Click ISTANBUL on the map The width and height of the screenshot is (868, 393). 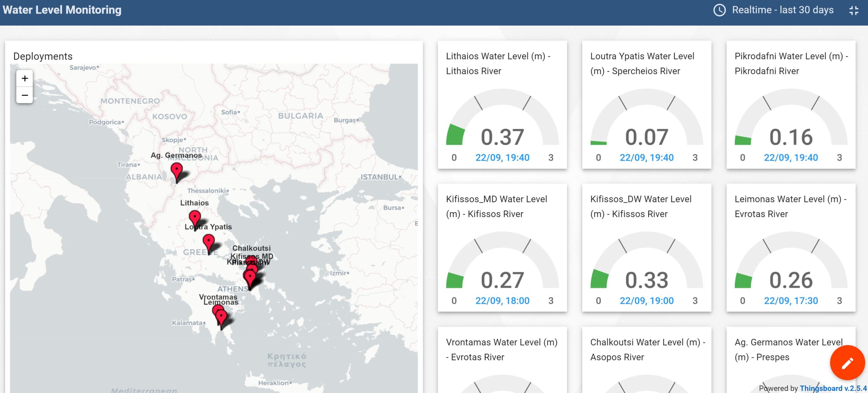click(380, 177)
